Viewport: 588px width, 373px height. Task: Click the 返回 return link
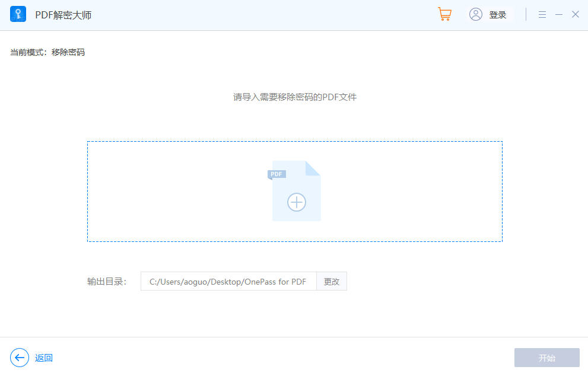[x=44, y=358]
